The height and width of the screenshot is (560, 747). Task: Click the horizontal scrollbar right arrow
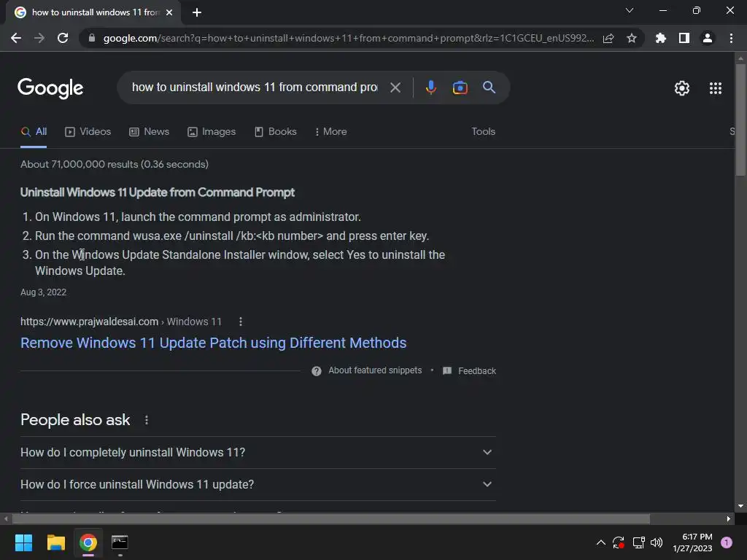pos(729,518)
